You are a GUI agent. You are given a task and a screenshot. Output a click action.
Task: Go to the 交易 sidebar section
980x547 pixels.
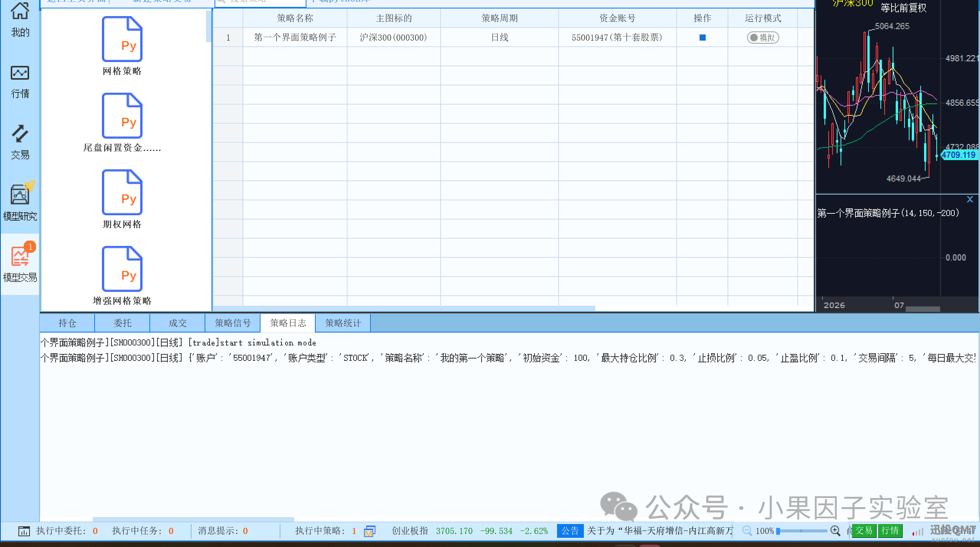[x=20, y=142]
